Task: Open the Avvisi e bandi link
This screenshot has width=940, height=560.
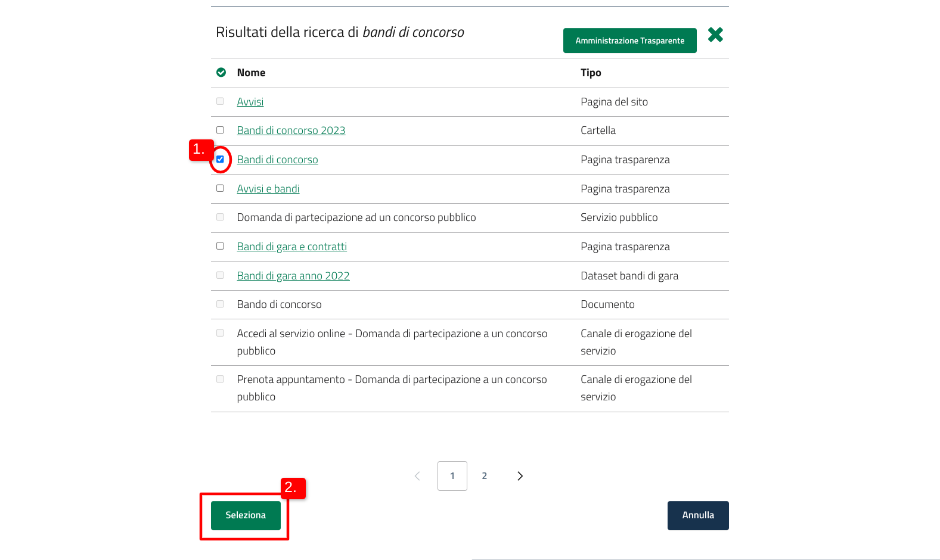Action: tap(268, 189)
